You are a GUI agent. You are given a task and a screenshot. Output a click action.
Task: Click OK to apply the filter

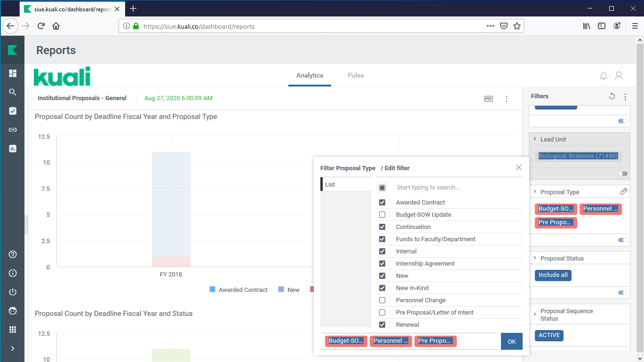click(x=511, y=341)
